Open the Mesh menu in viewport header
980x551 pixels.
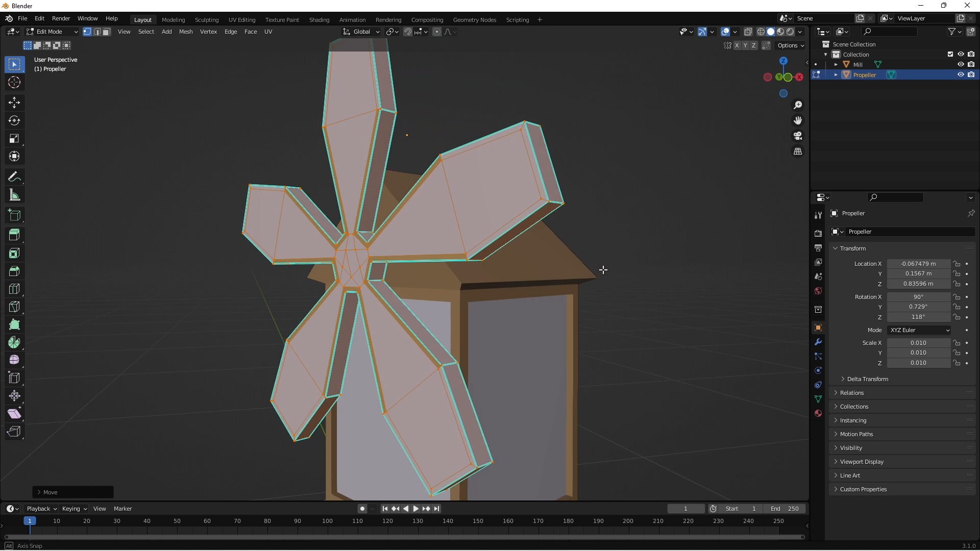click(186, 32)
